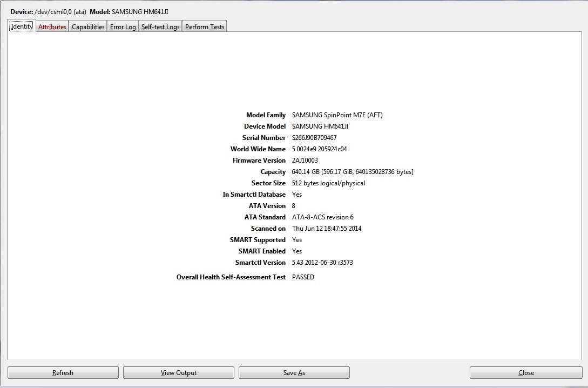588x388 pixels.
Task: Click the header model name SAMSUNG HM641JI
Action: point(140,12)
